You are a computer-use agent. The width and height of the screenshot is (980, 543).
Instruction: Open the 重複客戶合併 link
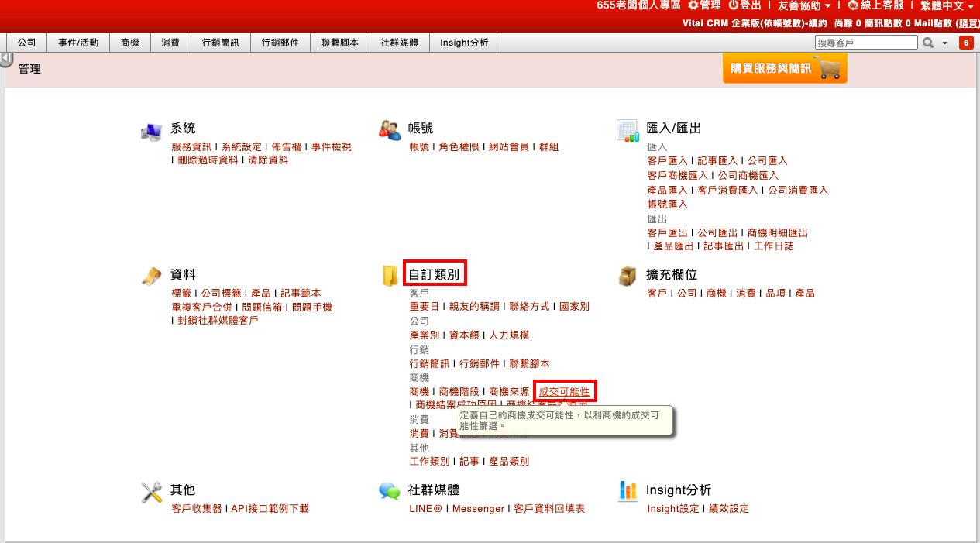click(x=201, y=307)
